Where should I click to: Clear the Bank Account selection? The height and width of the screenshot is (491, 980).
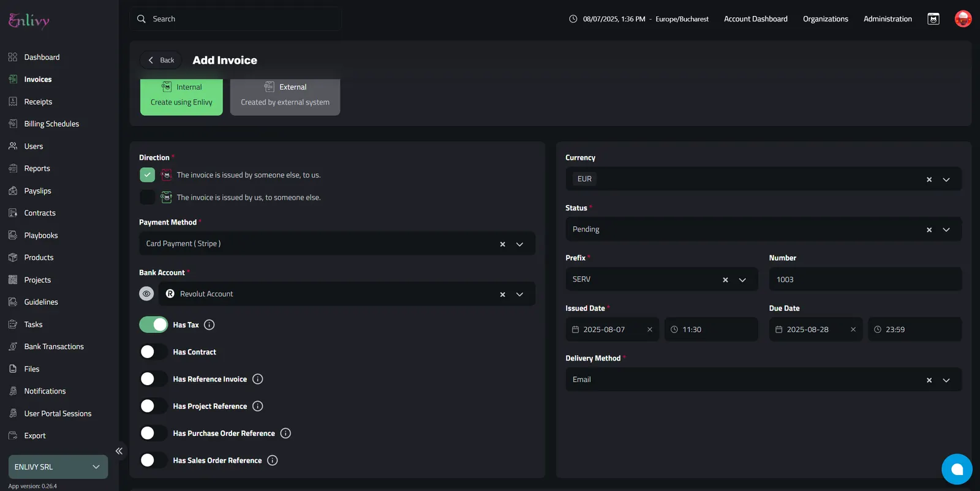(x=502, y=294)
